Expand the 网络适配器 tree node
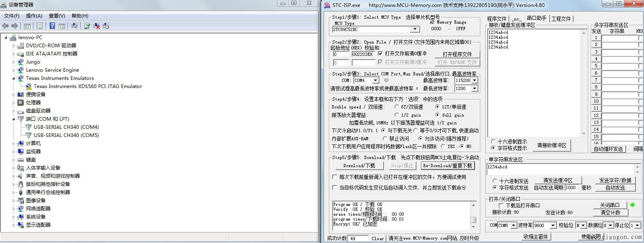 click(13, 209)
